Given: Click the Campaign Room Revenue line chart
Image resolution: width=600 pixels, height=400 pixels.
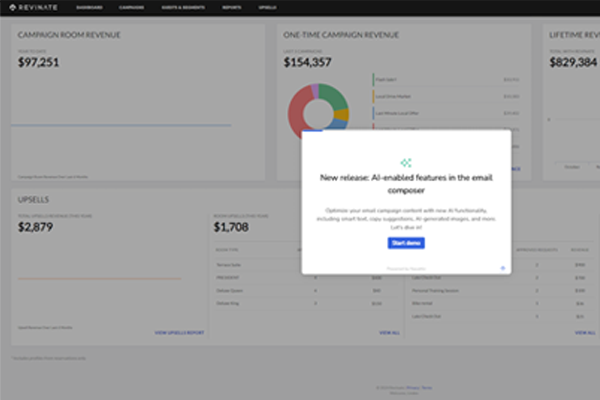Looking at the screenshot, I should click(x=120, y=125).
